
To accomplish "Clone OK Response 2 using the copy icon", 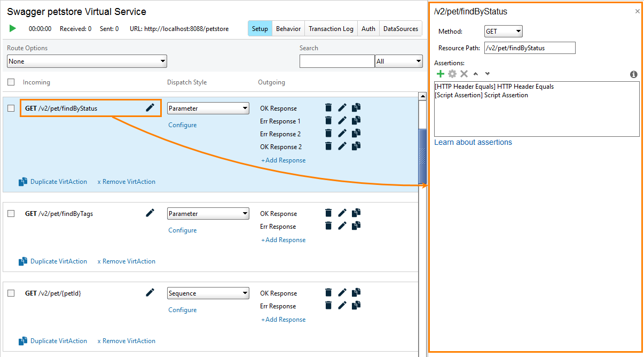I will [356, 146].
